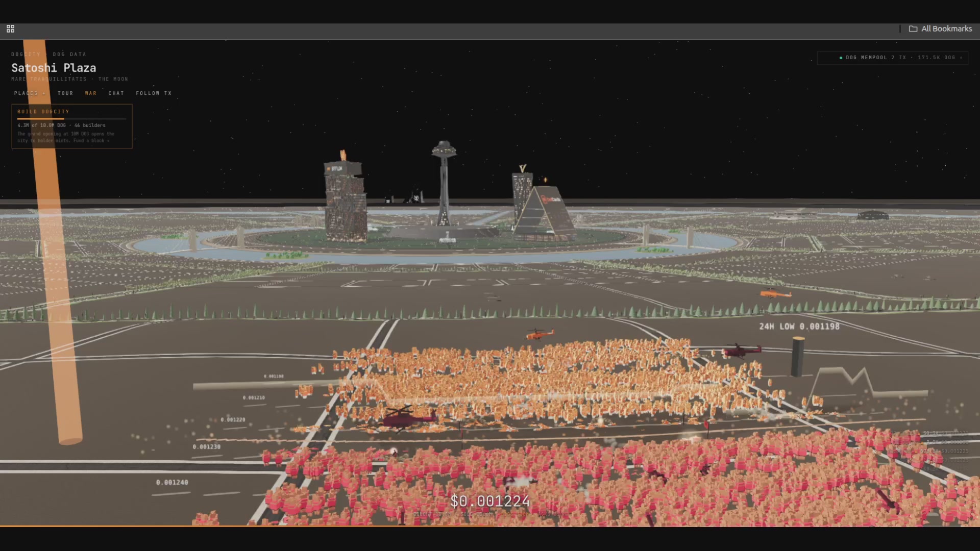Viewport: 980px width, 551px height.
Task: Toggle WAR mode in the nav bar
Action: tap(91, 93)
